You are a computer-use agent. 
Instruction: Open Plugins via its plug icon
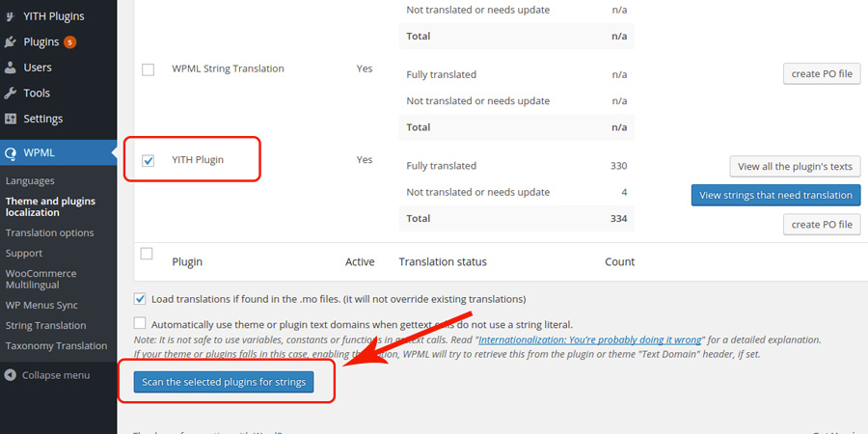click(x=10, y=41)
